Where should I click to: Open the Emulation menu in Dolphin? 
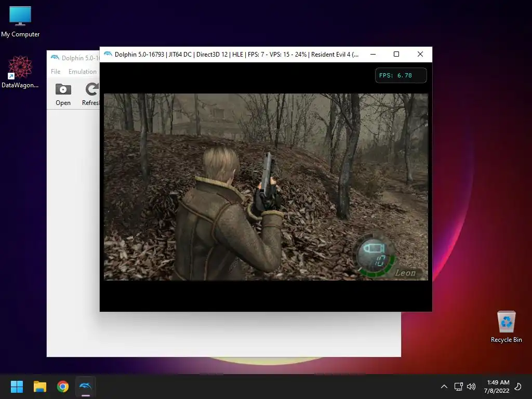point(83,72)
